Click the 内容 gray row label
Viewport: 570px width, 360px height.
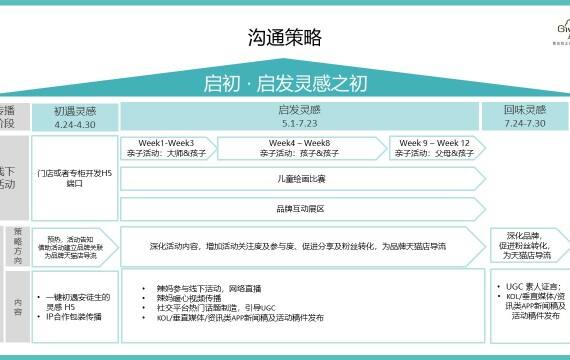pos(17,307)
